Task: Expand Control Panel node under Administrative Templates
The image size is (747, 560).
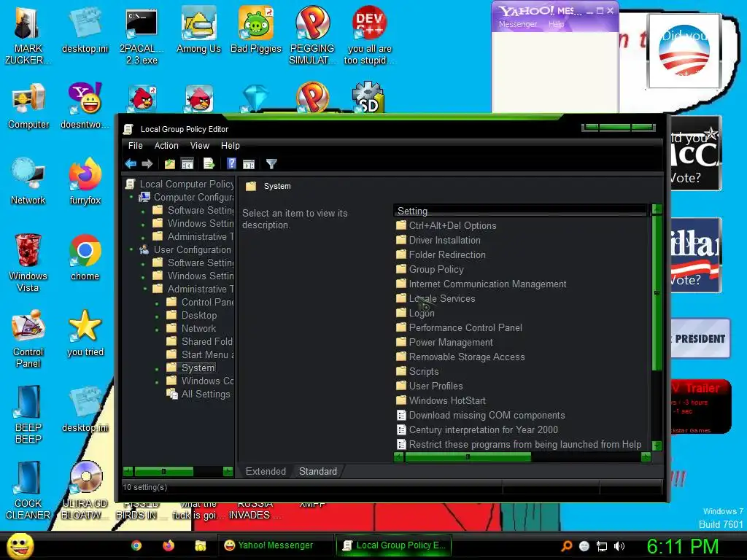Action: (x=158, y=303)
